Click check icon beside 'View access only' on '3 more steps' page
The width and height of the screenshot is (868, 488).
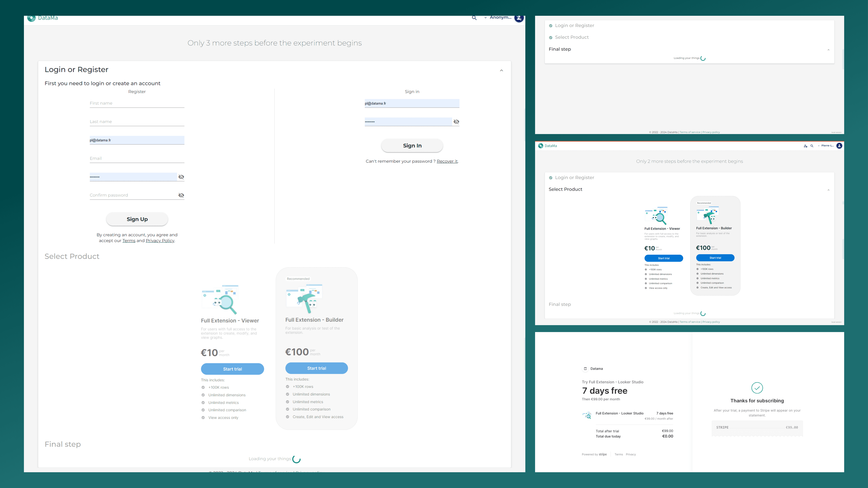point(203,418)
